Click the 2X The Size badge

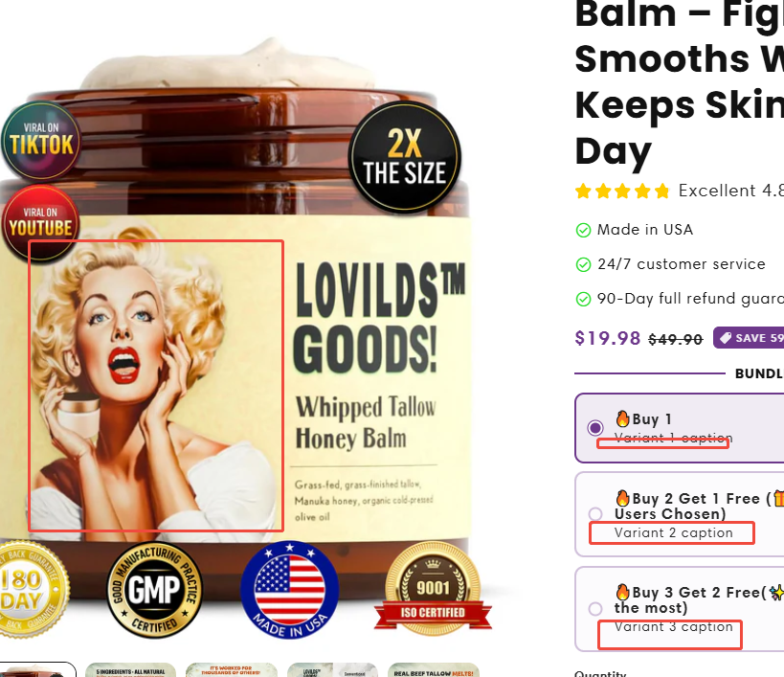coord(405,157)
